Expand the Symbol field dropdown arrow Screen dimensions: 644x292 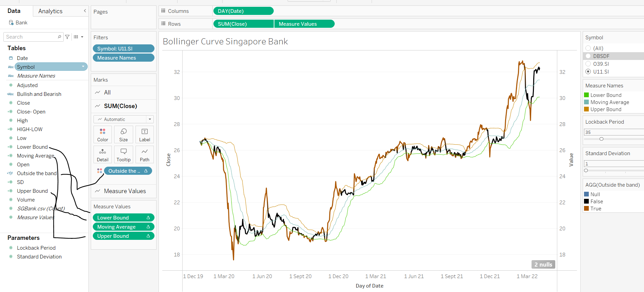click(83, 67)
